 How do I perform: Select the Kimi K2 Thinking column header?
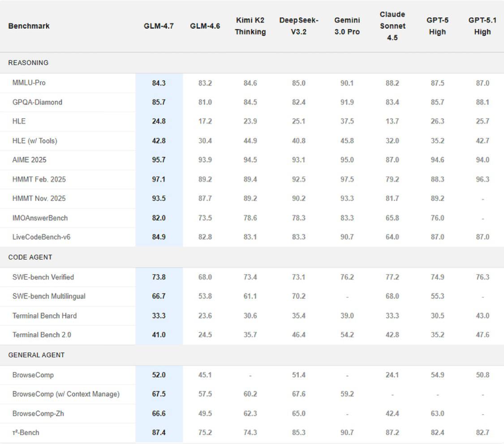(250, 26)
